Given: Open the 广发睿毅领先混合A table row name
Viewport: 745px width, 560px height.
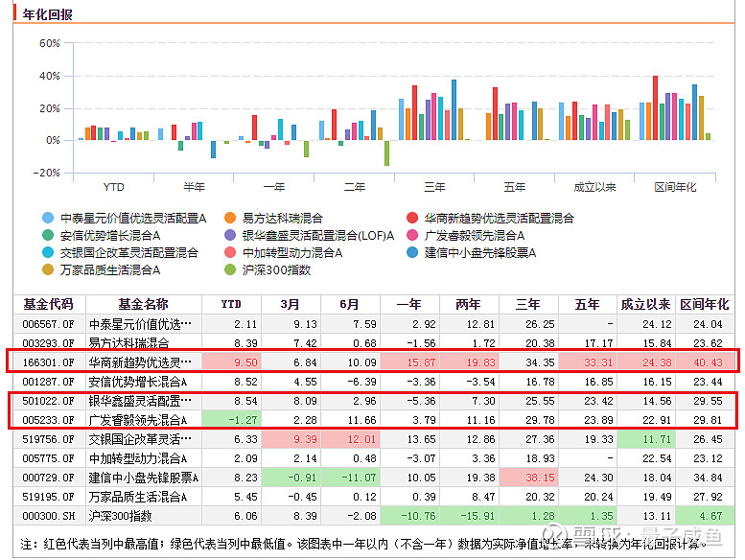Looking at the screenshot, I should [x=138, y=420].
